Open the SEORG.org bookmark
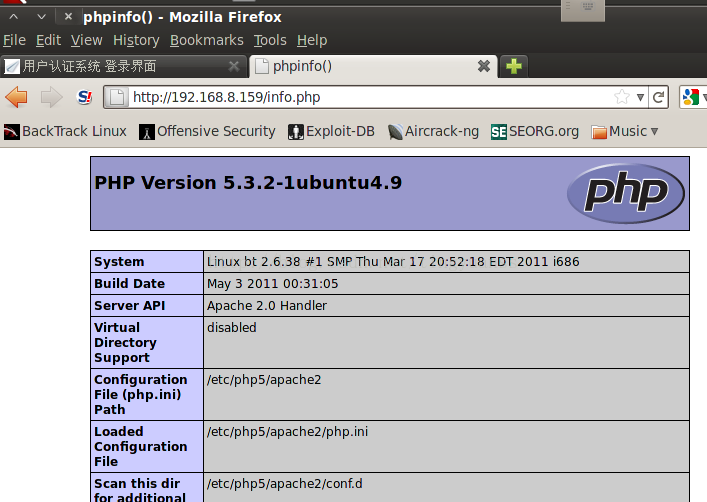This screenshot has width=707, height=502. 535,131
